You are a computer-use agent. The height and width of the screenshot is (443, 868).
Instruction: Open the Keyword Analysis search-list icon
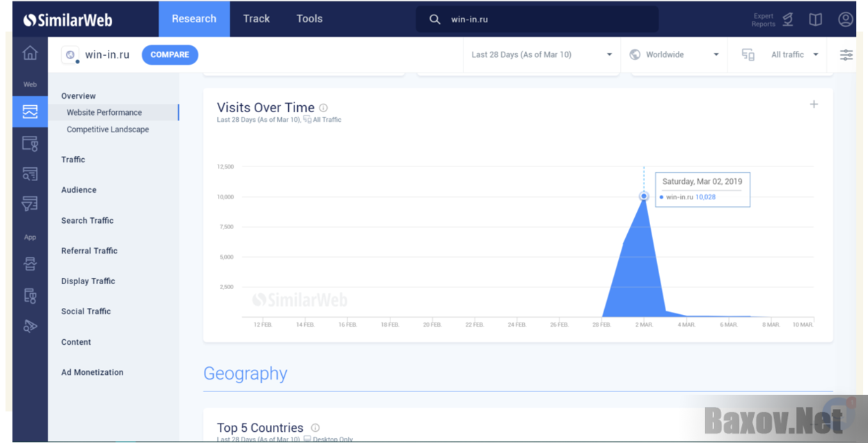point(30,174)
